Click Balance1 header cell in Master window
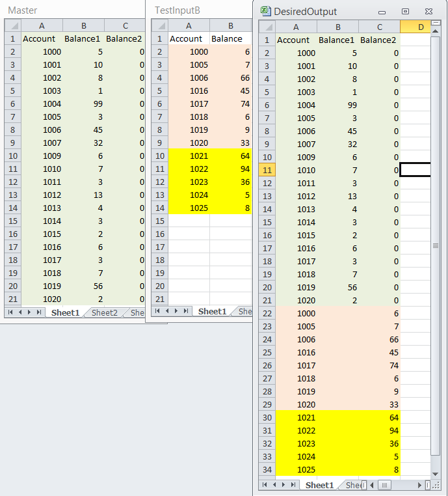The image size is (448, 496). (x=83, y=38)
